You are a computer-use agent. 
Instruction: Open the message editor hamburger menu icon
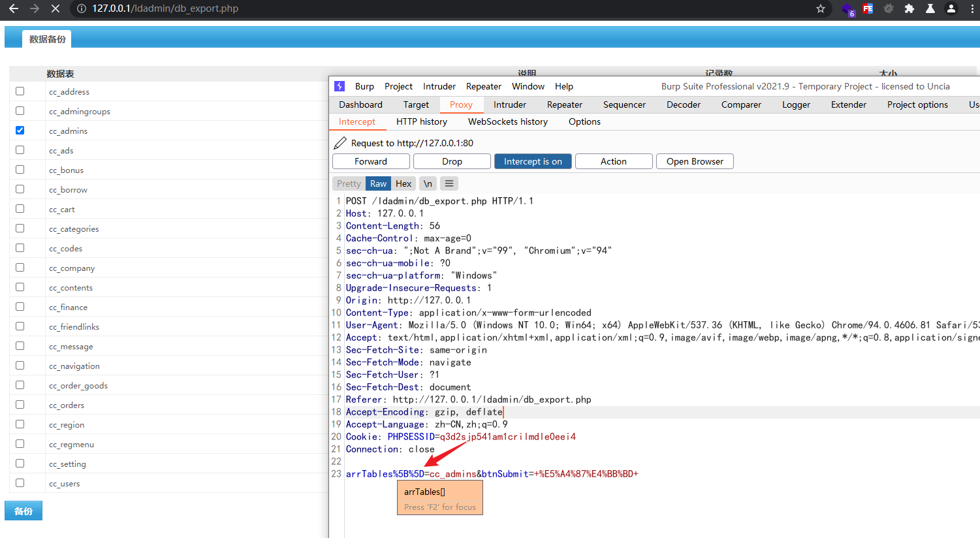449,183
